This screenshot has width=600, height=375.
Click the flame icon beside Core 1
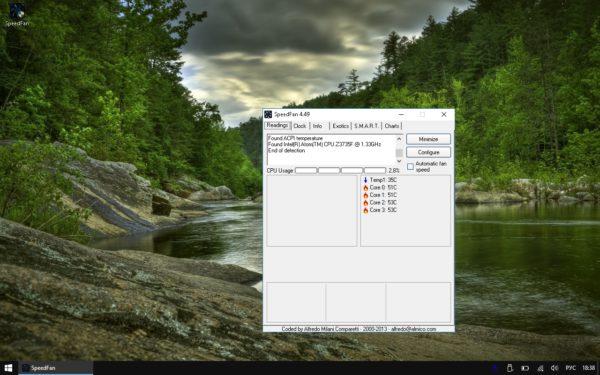(x=365, y=195)
